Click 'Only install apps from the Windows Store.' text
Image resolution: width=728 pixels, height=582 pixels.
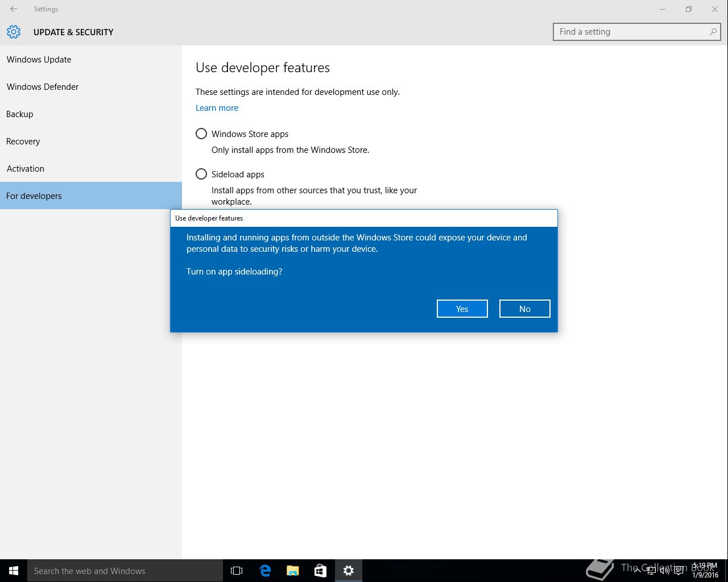point(290,150)
